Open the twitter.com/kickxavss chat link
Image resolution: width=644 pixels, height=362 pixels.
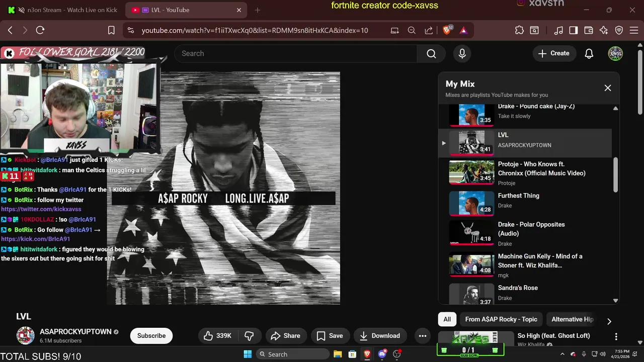(41, 209)
